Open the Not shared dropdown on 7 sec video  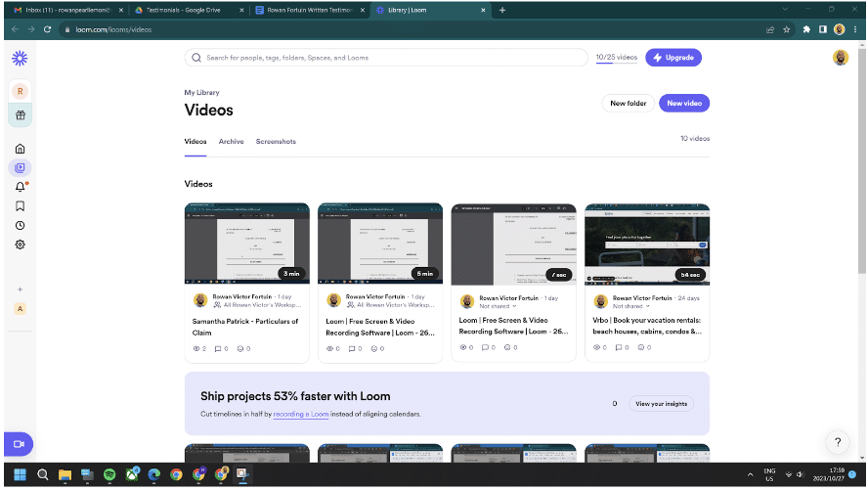(498, 306)
